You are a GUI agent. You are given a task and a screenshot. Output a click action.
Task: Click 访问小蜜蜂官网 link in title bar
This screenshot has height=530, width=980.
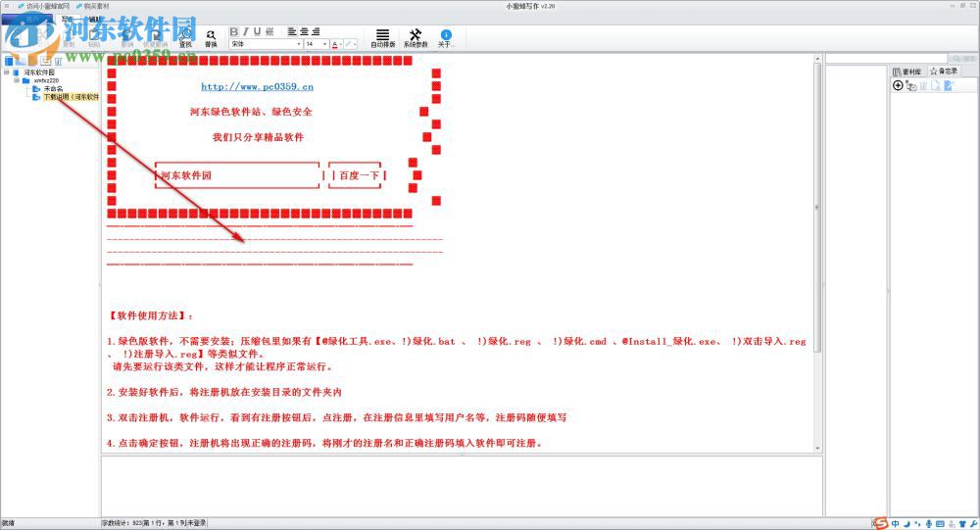pos(44,6)
